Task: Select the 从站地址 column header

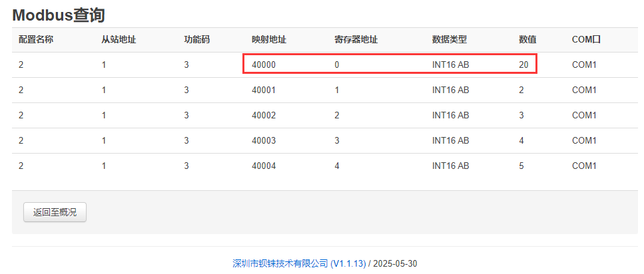Action: tap(119, 40)
